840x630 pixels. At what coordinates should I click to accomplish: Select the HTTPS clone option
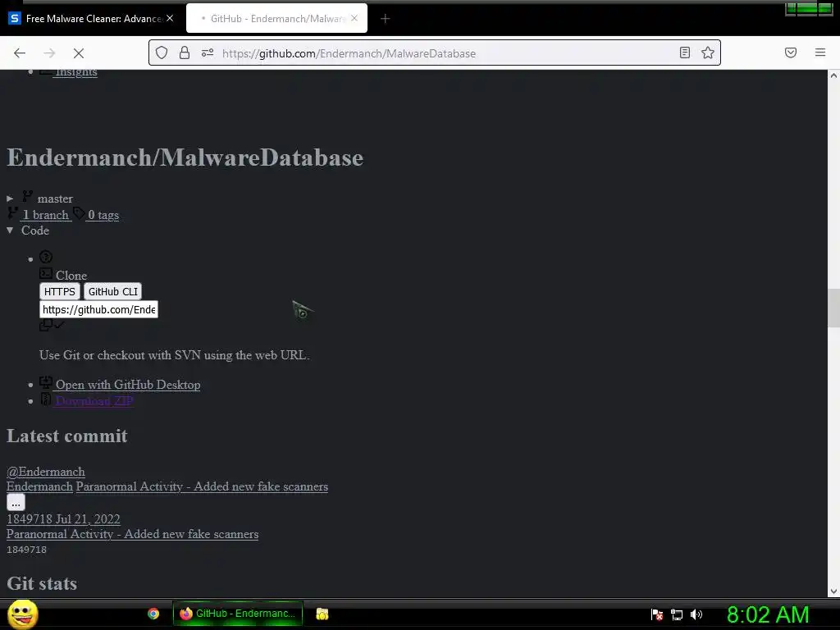coord(59,291)
